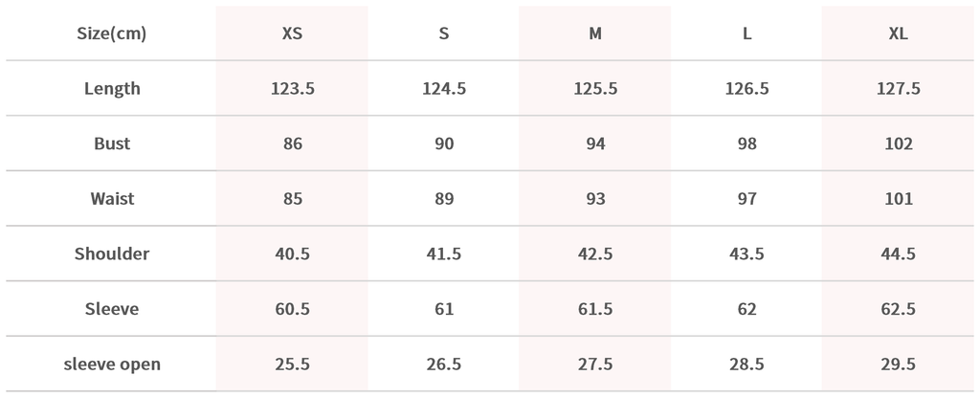Screen dimensions: 980x398
Task: Click the Shoulder row label
Action: (112, 254)
